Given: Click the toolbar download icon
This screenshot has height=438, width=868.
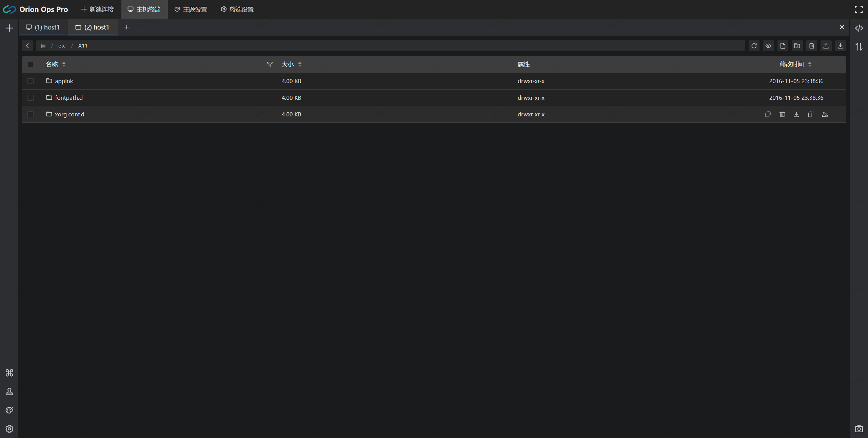Looking at the screenshot, I should tap(840, 46).
